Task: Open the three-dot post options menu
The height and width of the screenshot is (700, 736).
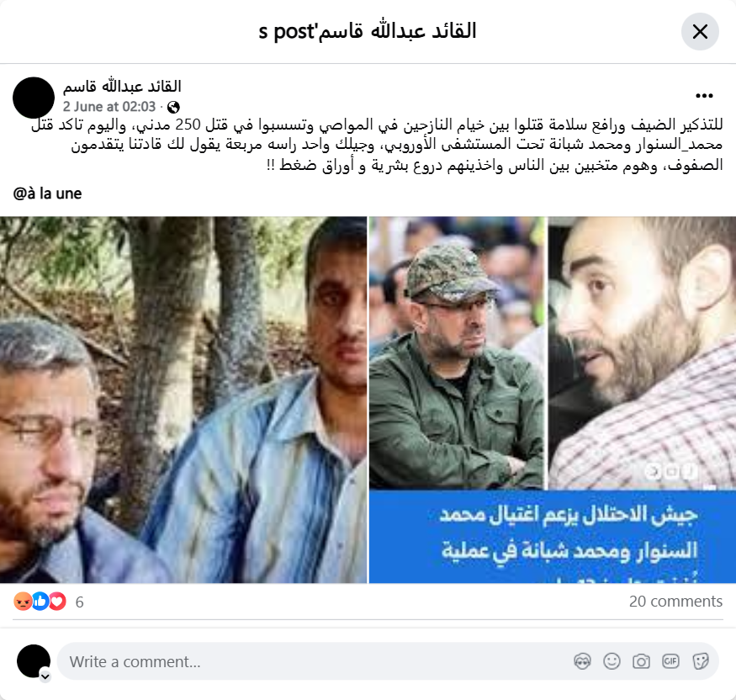Action: [x=704, y=96]
